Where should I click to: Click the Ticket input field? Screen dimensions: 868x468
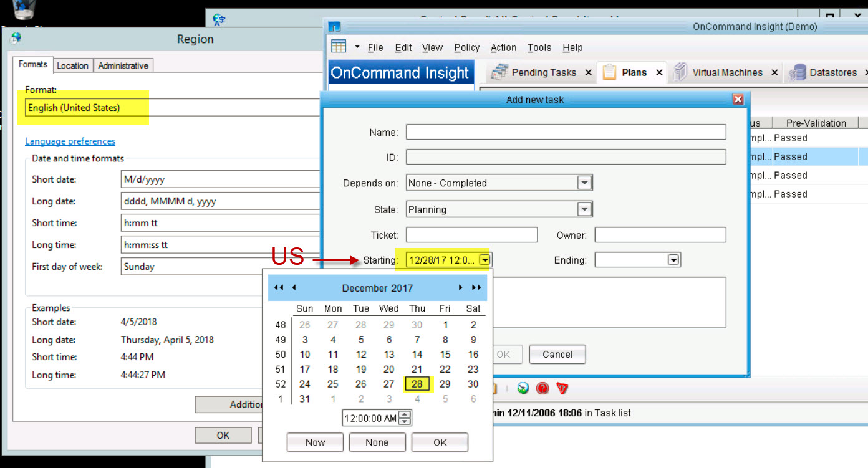click(471, 235)
